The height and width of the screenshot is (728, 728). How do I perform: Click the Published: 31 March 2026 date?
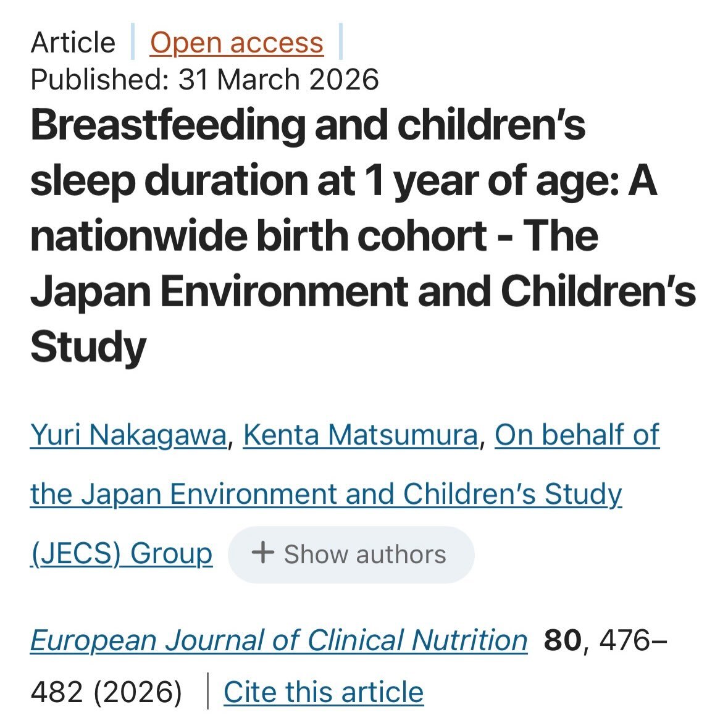[x=205, y=80]
